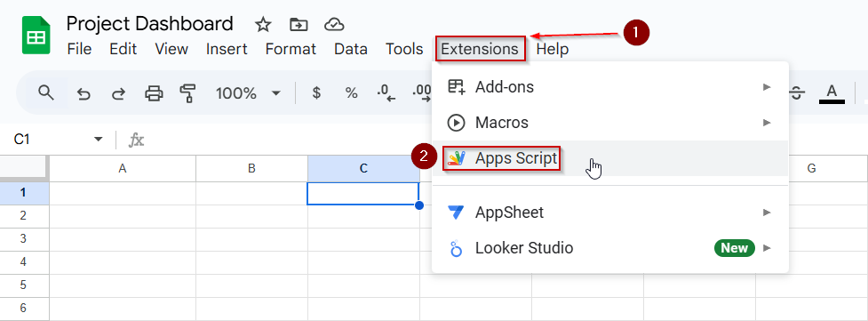The height and width of the screenshot is (321, 868).
Task: Click the redo arrow icon
Action: pos(118,93)
